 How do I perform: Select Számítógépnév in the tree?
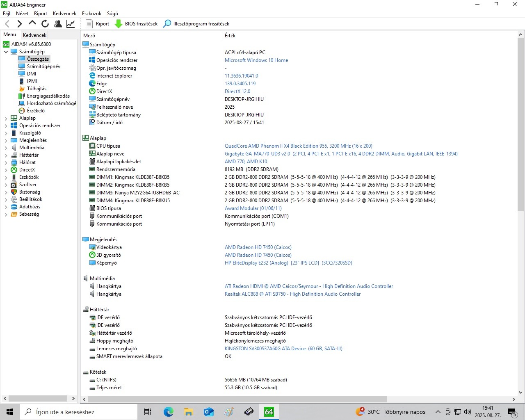tap(43, 66)
